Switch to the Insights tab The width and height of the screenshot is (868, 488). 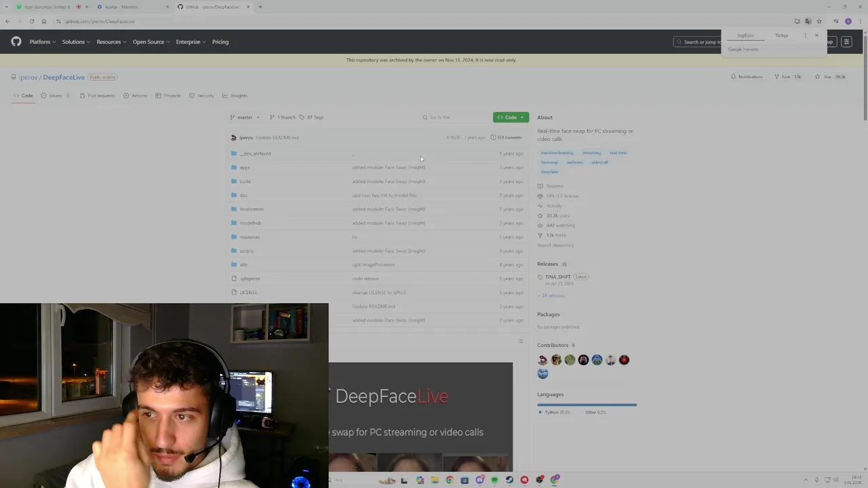point(235,96)
